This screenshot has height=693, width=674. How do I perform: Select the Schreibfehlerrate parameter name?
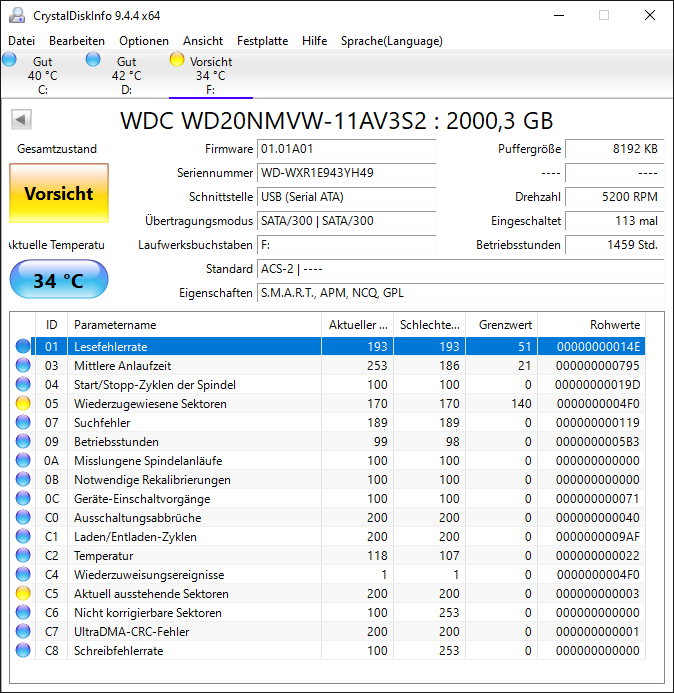pyautogui.click(x=118, y=651)
